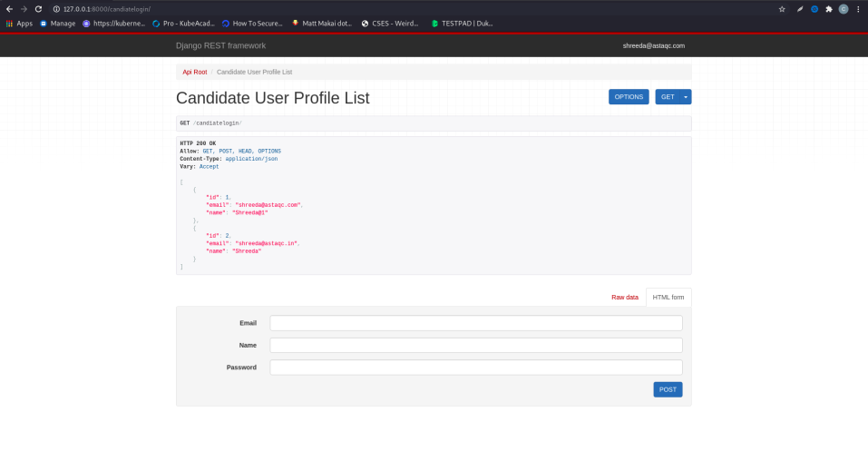This screenshot has height=461, width=868.
Task: Select the HTML form tab
Action: (x=668, y=298)
